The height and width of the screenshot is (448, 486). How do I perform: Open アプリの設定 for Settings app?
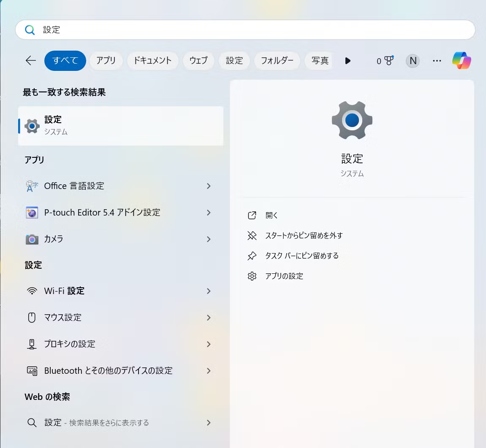tap(284, 276)
